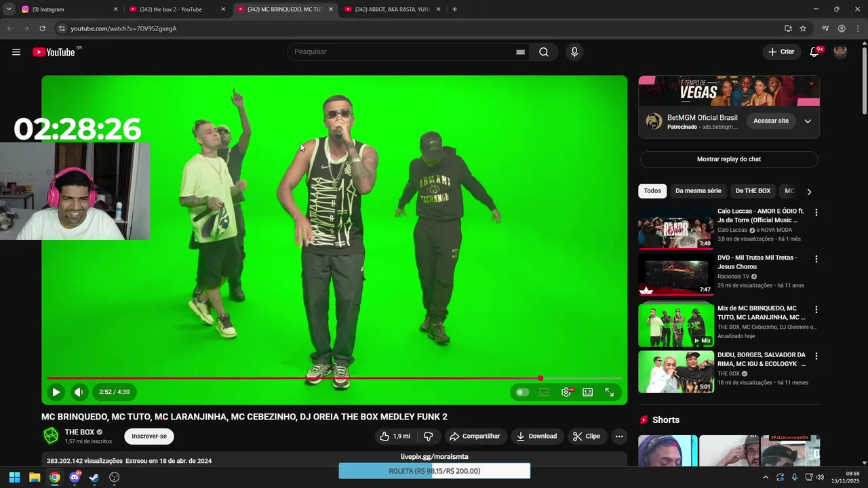
Task: Click the Criar create button
Action: (781, 52)
